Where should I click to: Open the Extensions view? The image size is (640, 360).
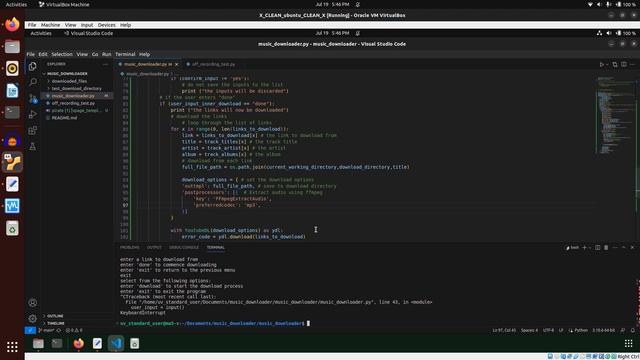tap(33, 130)
